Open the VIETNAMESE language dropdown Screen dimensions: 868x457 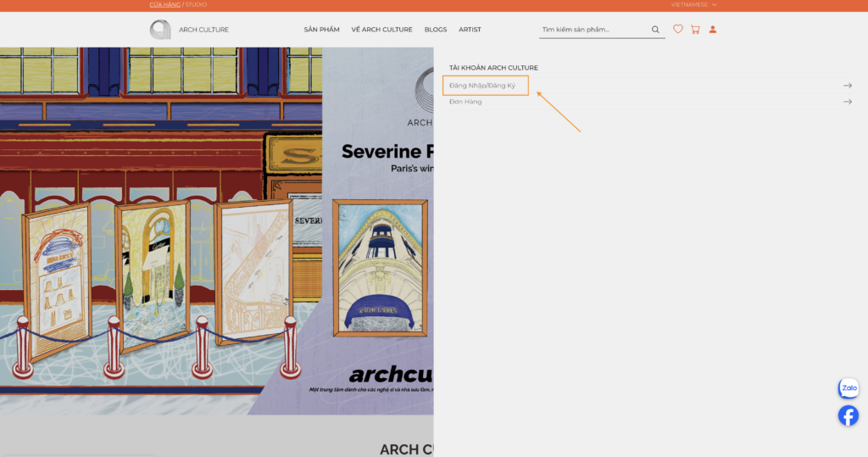[x=693, y=4]
